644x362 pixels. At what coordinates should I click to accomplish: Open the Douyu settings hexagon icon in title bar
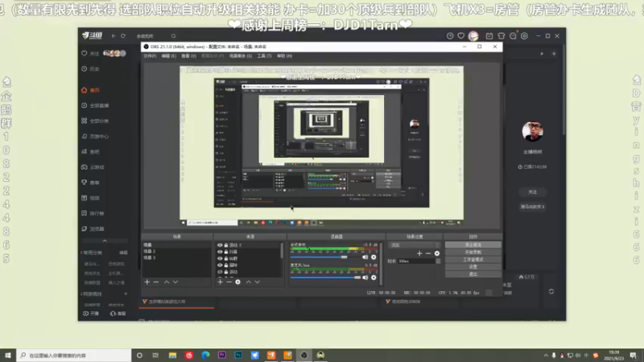[525, 35]
